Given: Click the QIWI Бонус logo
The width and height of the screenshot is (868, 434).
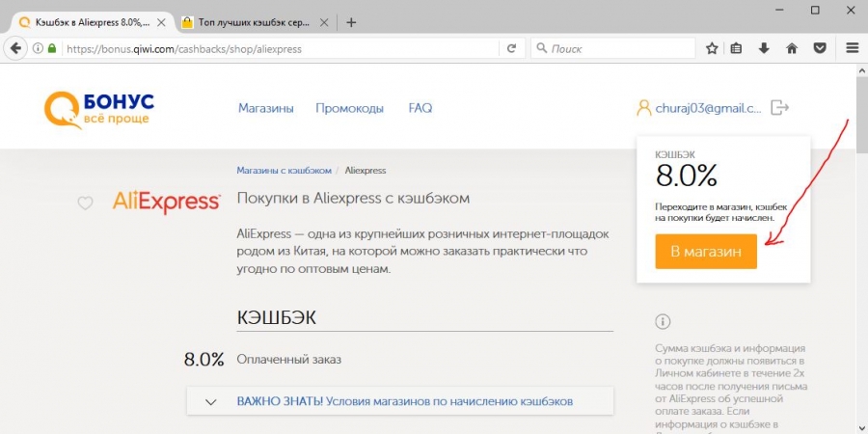Looking at the screenshot, I should tap(99, 110).
